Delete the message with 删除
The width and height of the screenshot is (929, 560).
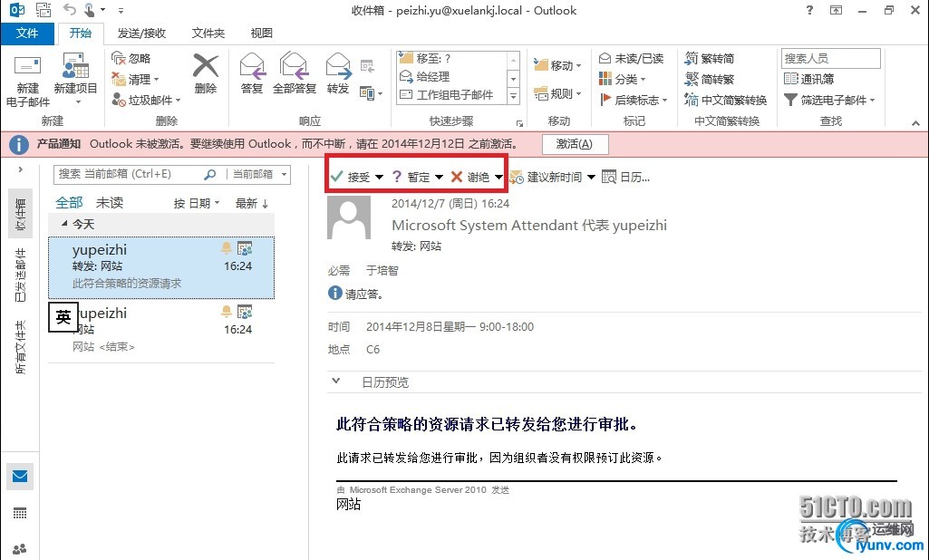[x=206, y=73]
